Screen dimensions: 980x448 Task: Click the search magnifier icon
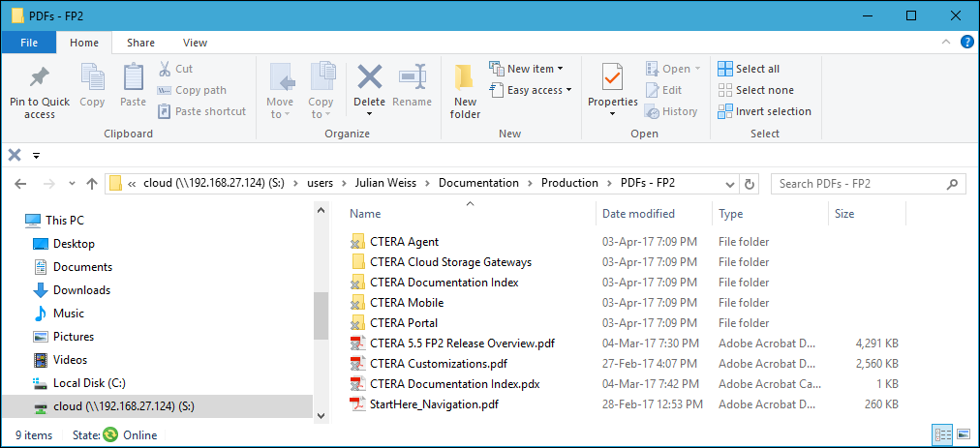pyautogui.click(x=952, y=184)
